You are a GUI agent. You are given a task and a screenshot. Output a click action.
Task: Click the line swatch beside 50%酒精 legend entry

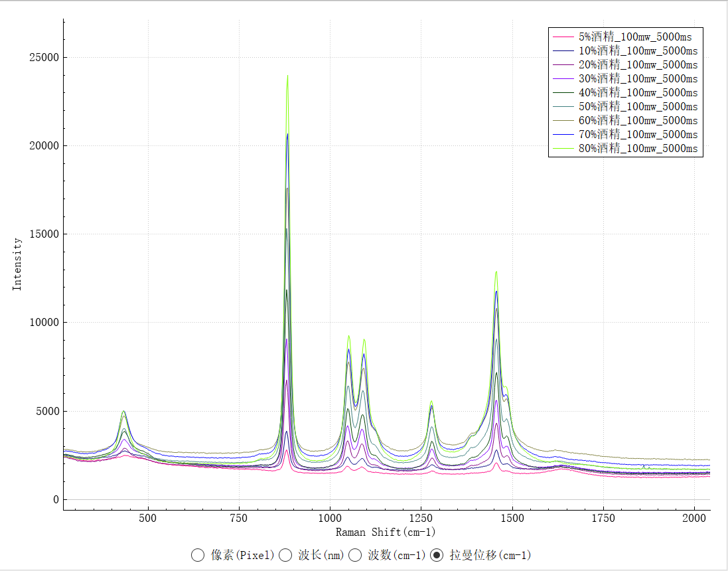point(563,106)
